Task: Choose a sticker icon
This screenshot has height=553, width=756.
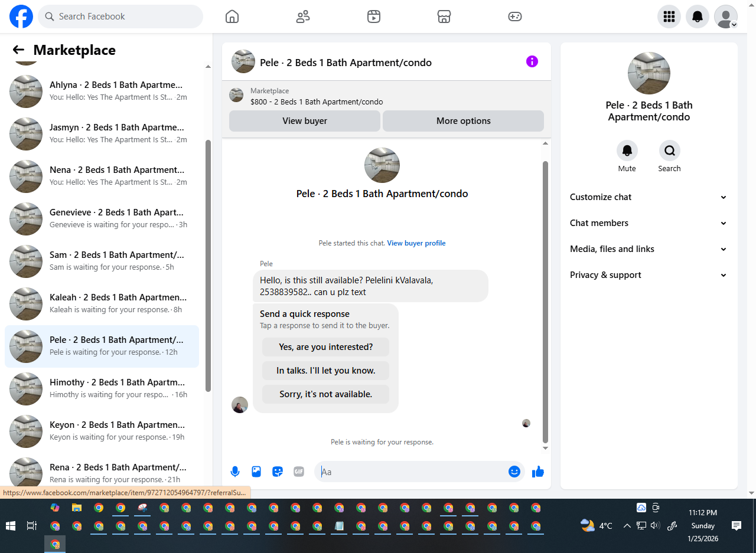Action: coord(278,472)
